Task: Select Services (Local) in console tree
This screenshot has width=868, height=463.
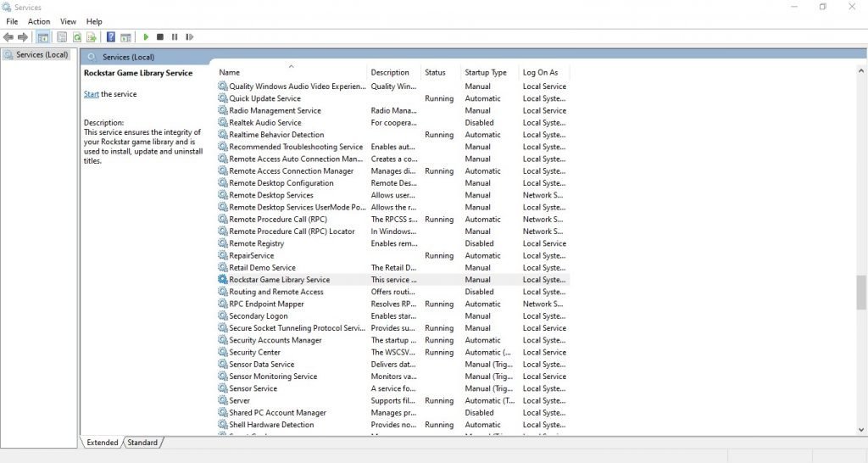Action: pyautogui.click(x=42, y=55)
